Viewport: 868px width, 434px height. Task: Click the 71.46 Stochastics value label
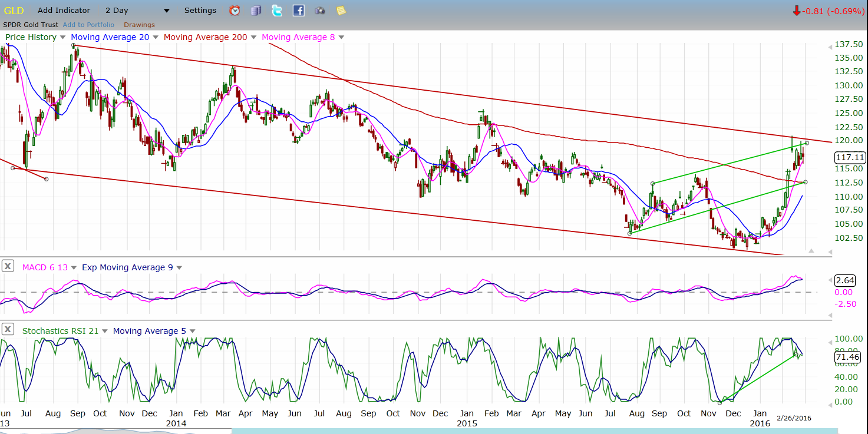[847, 357]
